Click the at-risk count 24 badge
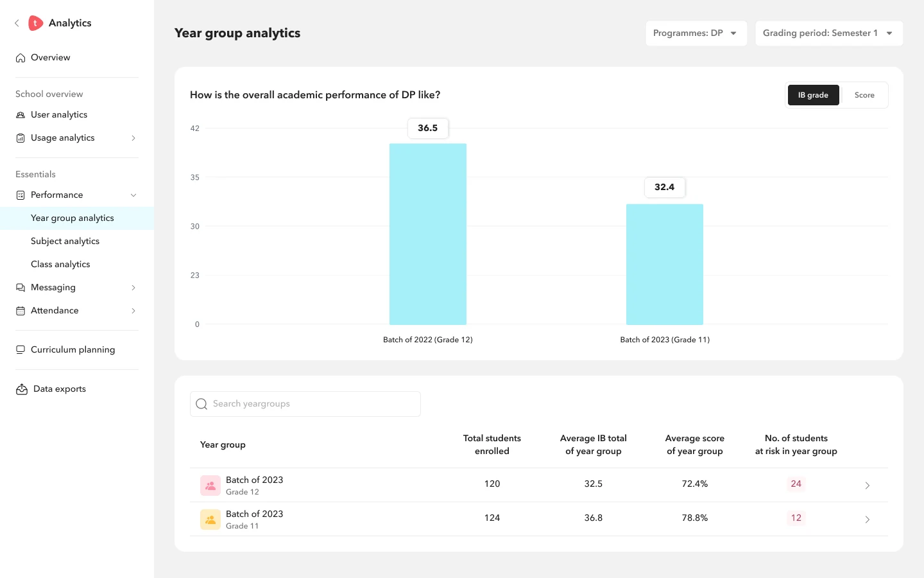Image resolution: width=924 pixels, height=578 pixels. click(x=796, y=484)
